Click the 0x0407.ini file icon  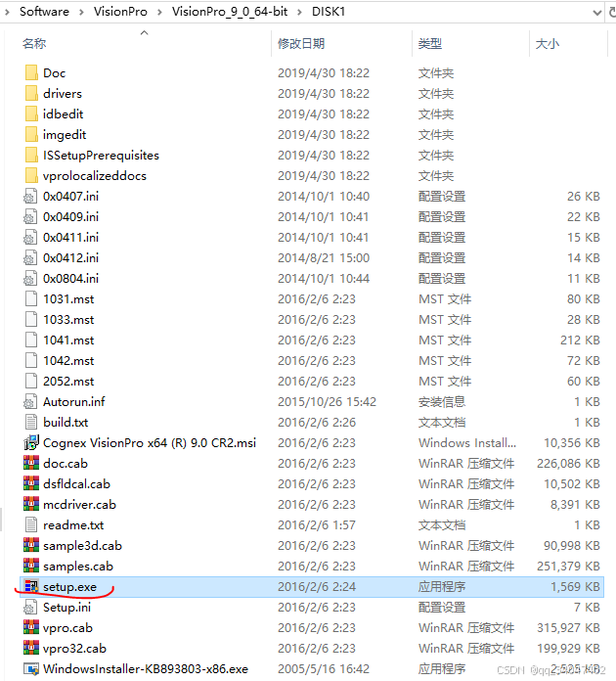[x=31, y=197]
